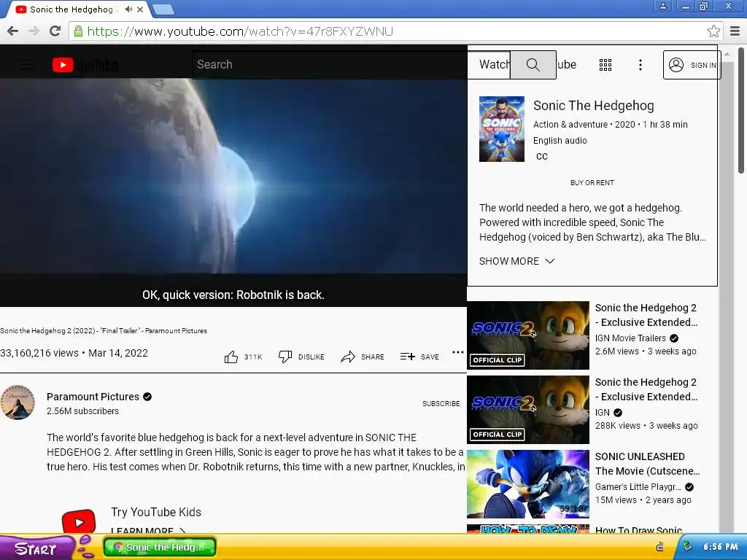Click the Paramount Pictures channel name
The image size is (747, 560).
tap(93, 397)
